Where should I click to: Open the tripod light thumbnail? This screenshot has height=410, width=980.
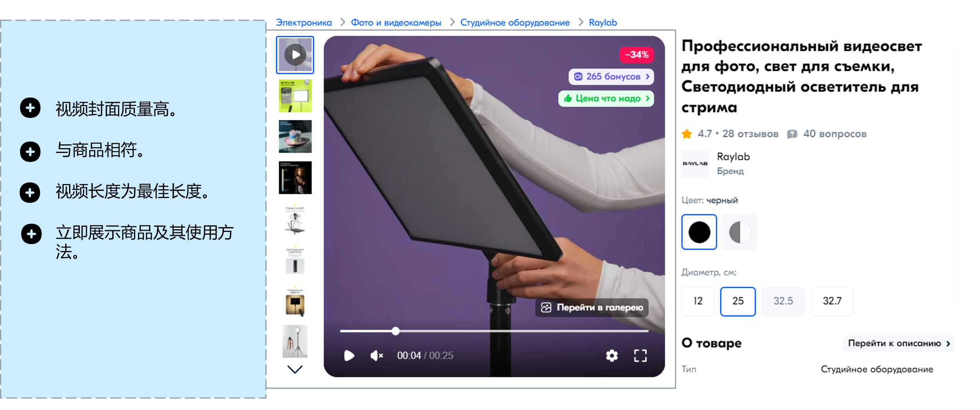295,342
